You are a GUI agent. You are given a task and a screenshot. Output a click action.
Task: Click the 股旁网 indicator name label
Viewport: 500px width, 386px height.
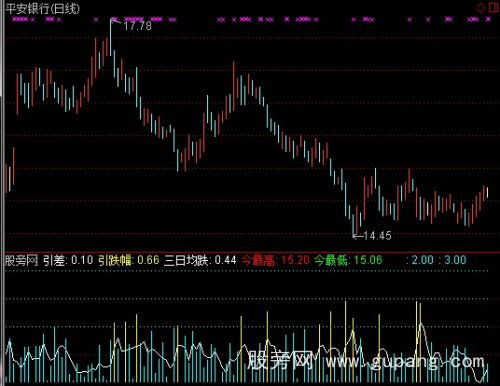point(21,260)
